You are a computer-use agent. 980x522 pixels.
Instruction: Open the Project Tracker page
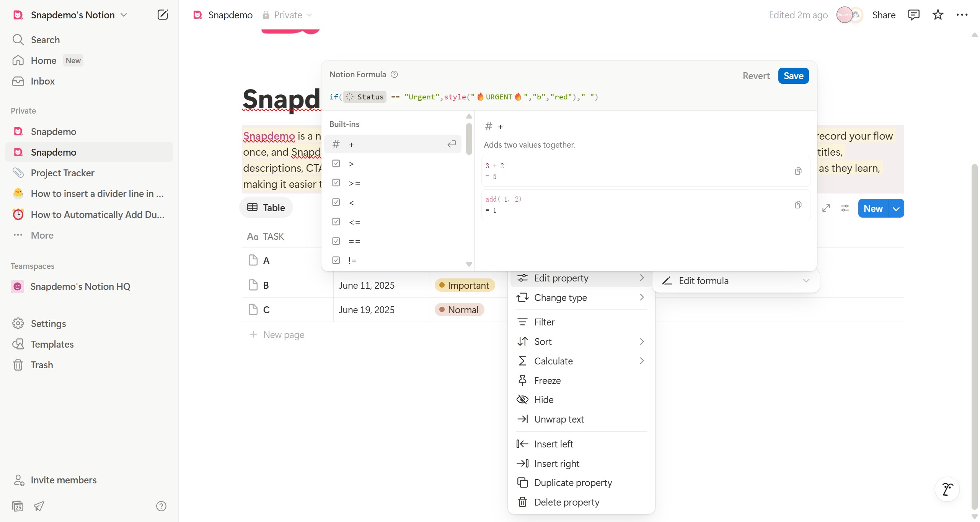(x=89, y=173)
